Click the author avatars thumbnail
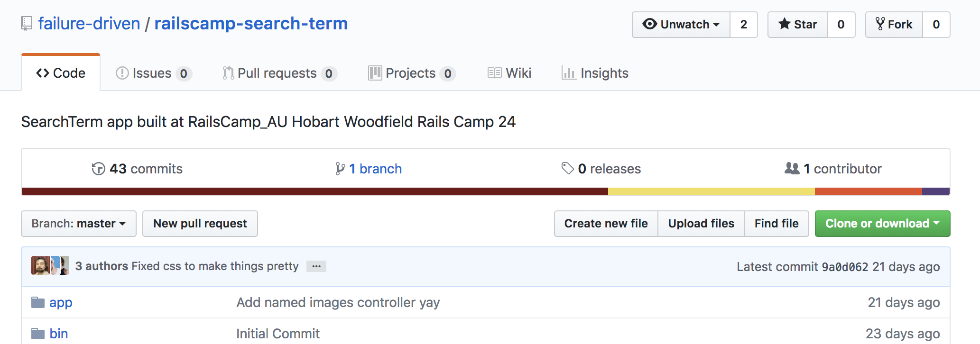The width and height of the screenshot is (980, 344). [x=50, y=265]
